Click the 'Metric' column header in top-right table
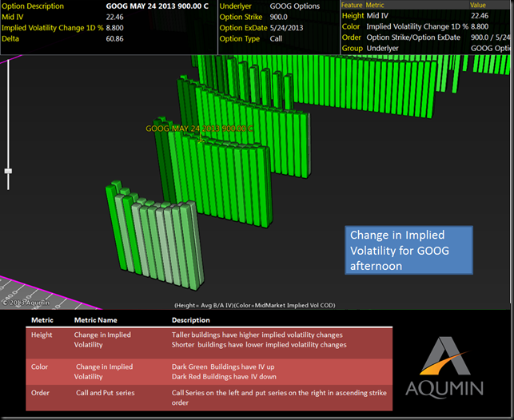Screen dimensions: 514x420 coord(375,5)
